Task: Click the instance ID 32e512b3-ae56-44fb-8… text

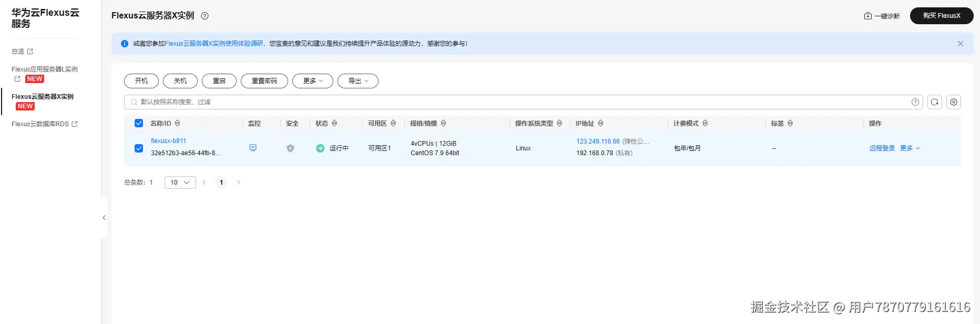Action: (x=186, y=153)
